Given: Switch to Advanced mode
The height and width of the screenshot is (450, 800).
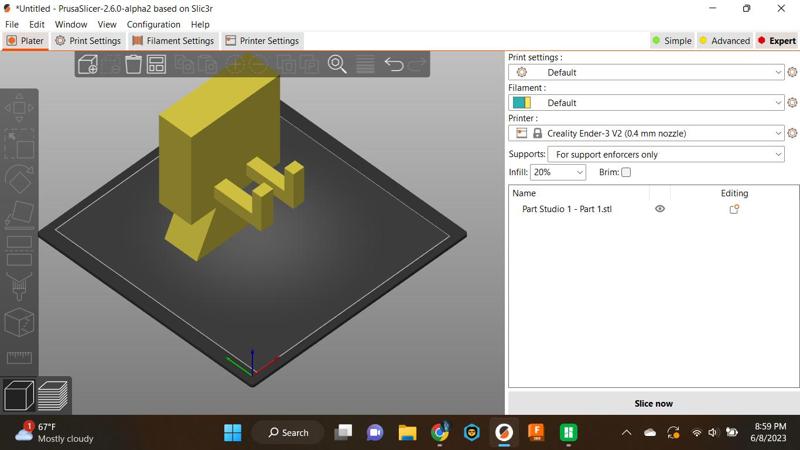Looking at the screenshot, I should (724, 40).
